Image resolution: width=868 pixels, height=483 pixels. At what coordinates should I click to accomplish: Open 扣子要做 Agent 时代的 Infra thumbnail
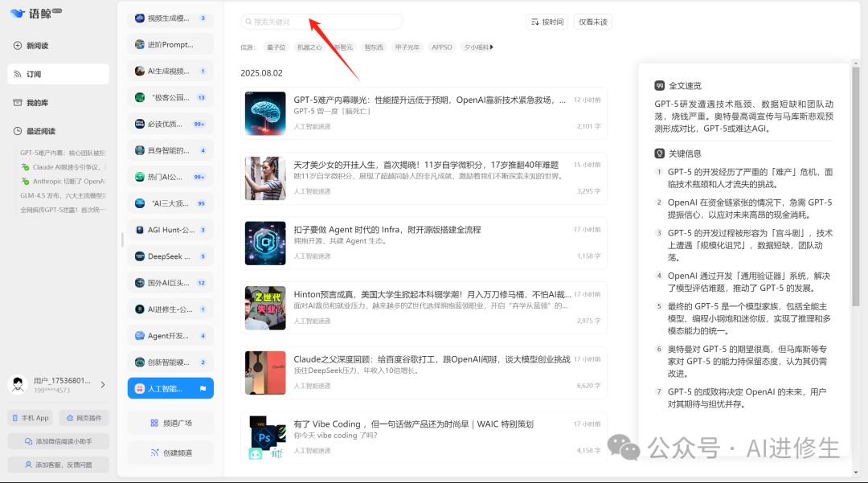[x=265, y=244]
